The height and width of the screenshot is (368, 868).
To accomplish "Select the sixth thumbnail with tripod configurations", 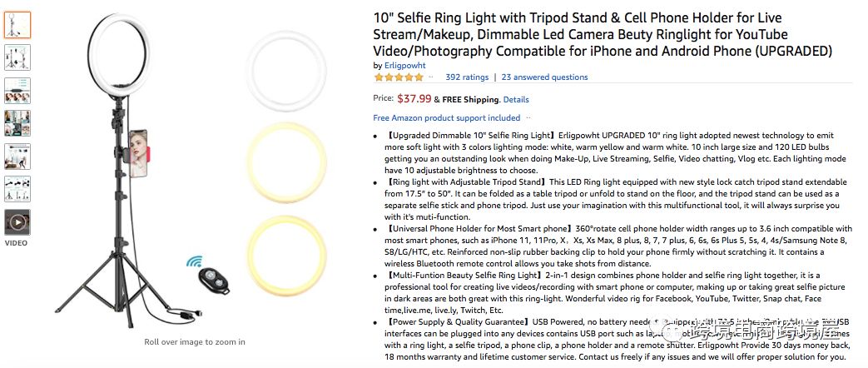I will (x=17, y=189).
